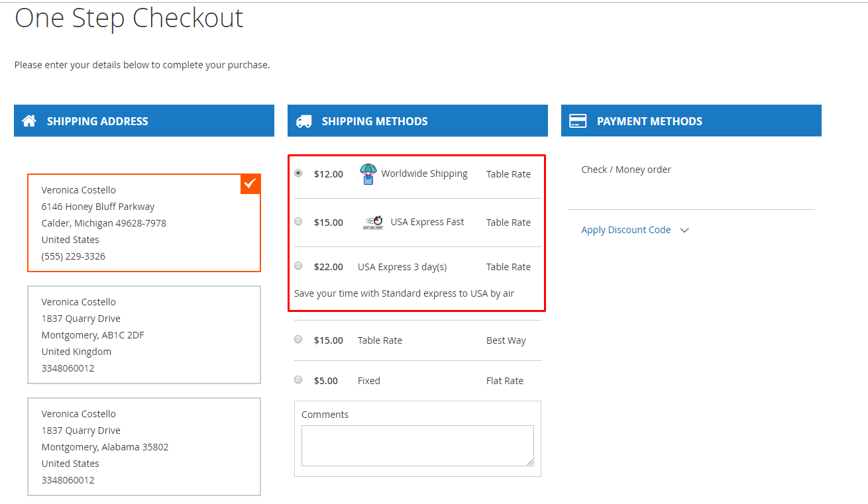Select the $15.00 USA Express Fast option
The width and height of the screenshot is (868, 504).
tap(298, 221)
